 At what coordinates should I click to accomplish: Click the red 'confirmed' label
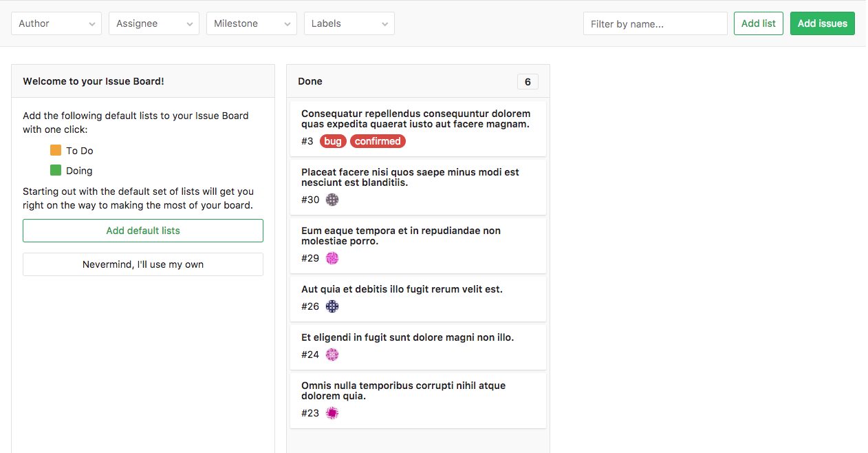coord(378,141)
